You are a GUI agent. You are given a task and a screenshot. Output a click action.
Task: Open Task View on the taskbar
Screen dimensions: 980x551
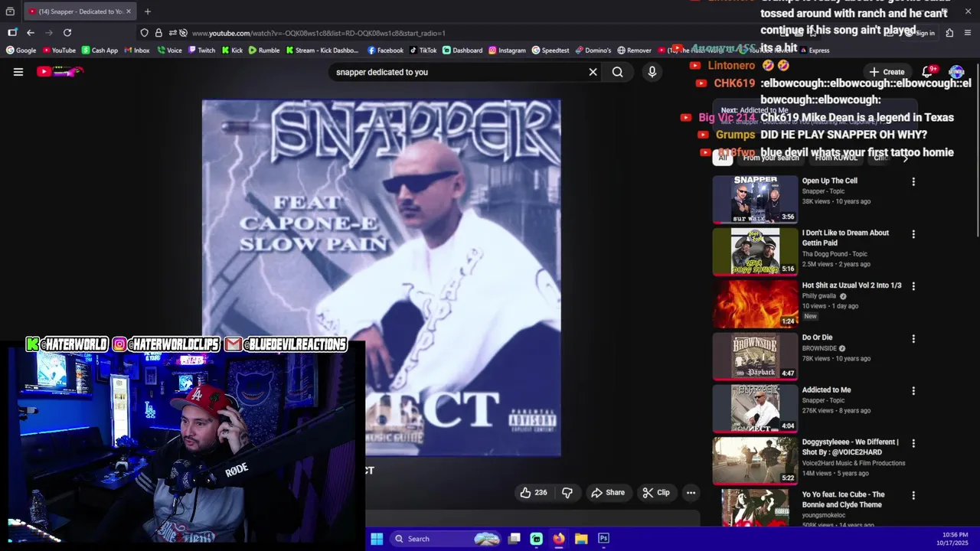point(514,539)
